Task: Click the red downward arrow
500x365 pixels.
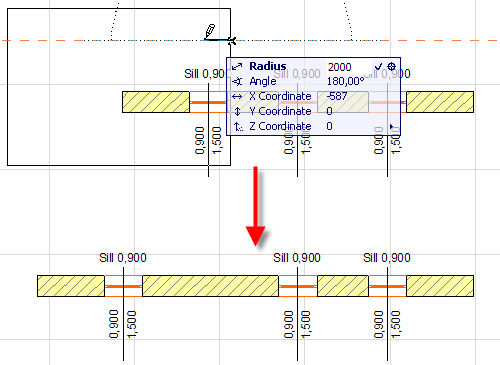Action: [256, 206]
